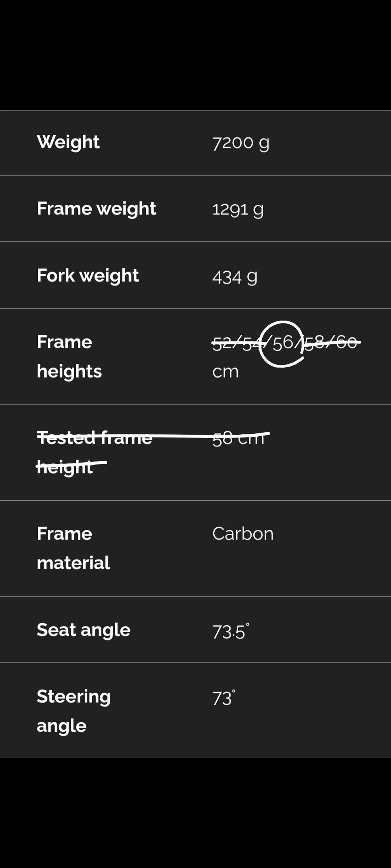Click the Frame material label

[73, 548]
